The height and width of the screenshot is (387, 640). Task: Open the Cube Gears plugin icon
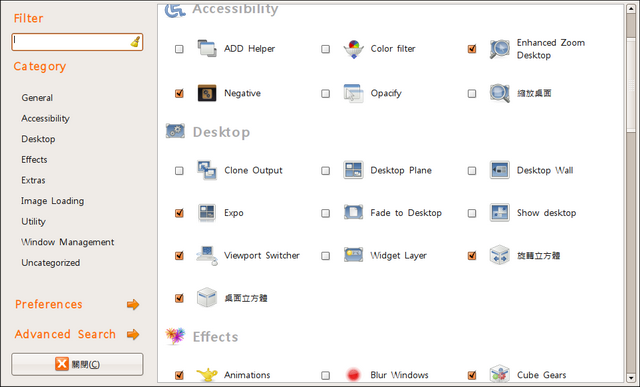(500, 374)
